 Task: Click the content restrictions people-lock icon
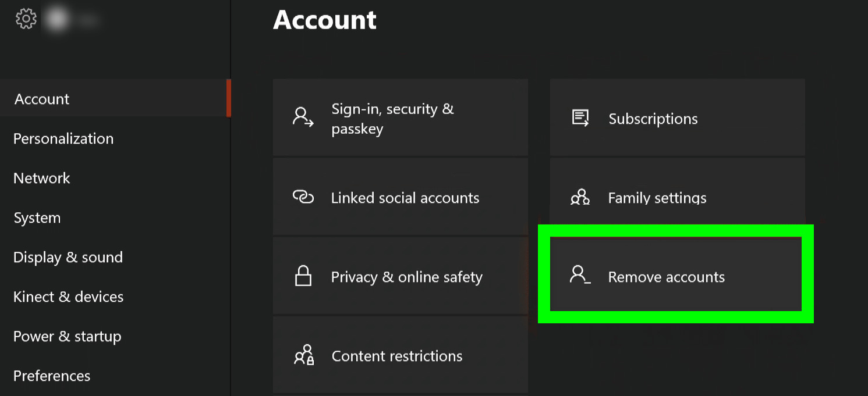coord(303,355)
